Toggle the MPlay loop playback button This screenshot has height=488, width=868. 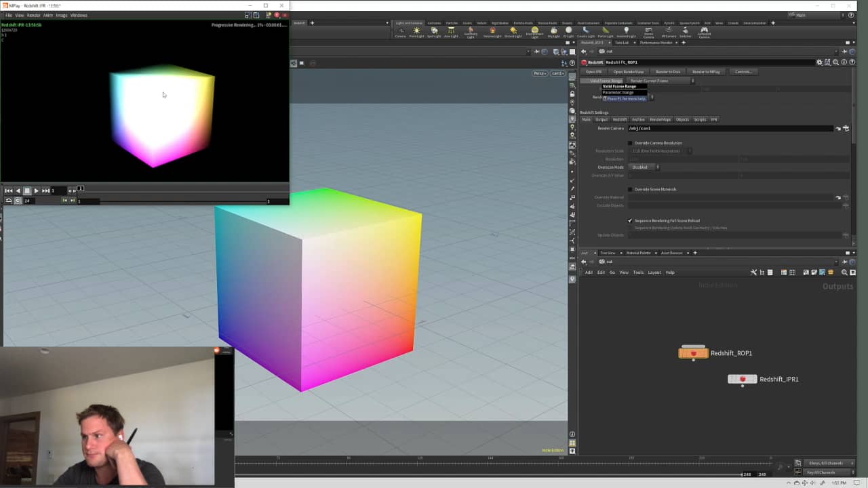click(x=9, y=201)
